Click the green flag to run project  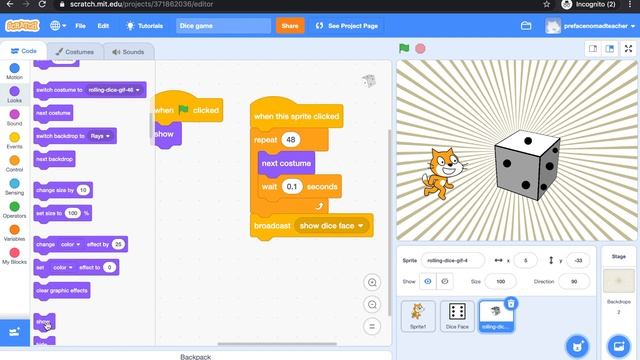pyautogui.click(x=404, y=48)
